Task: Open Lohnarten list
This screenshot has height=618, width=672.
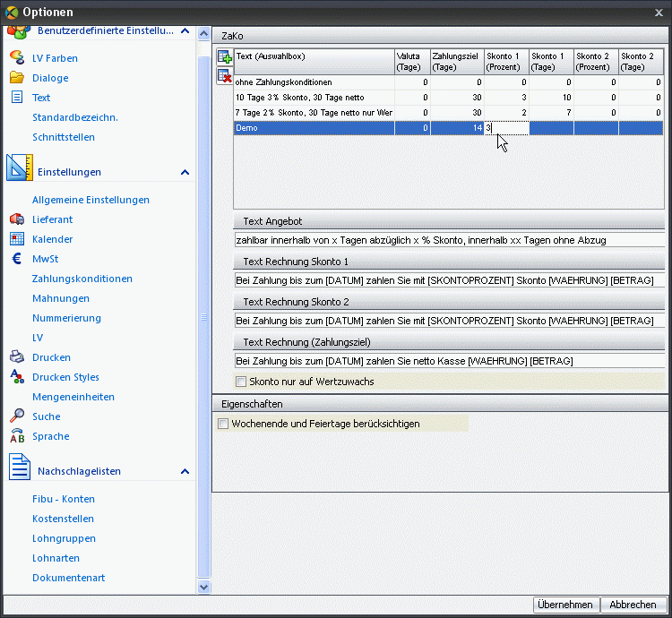Action: click(x=56, y=558)
